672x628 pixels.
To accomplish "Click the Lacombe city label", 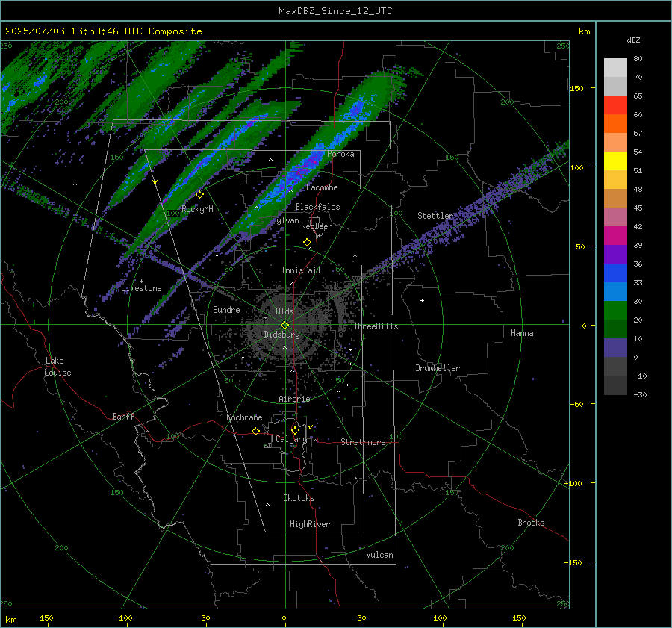I will point(322,187).
